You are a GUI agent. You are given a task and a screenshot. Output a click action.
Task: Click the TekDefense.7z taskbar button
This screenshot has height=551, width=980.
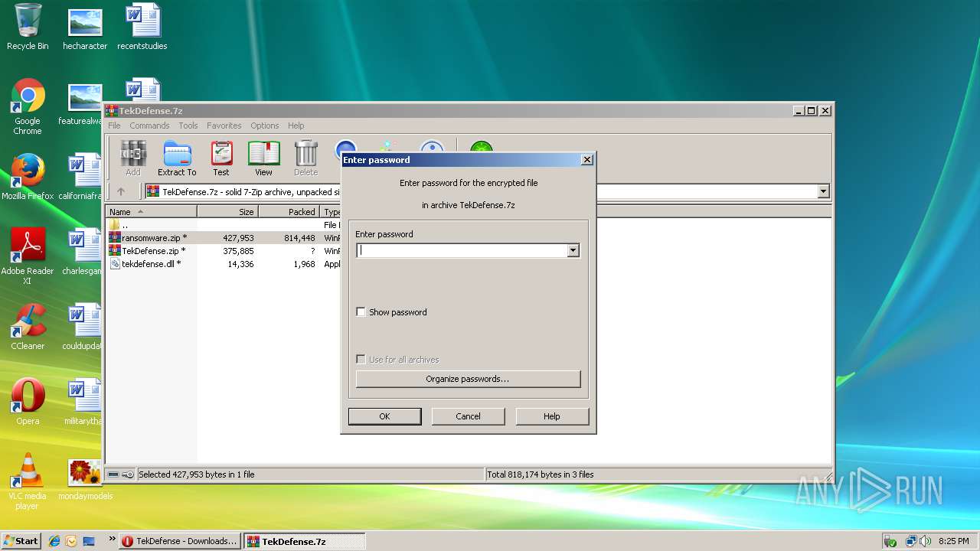click(305, 541)
